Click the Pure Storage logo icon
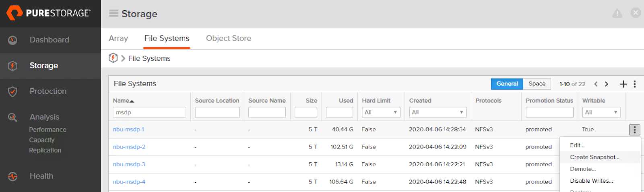 (14, 13)
